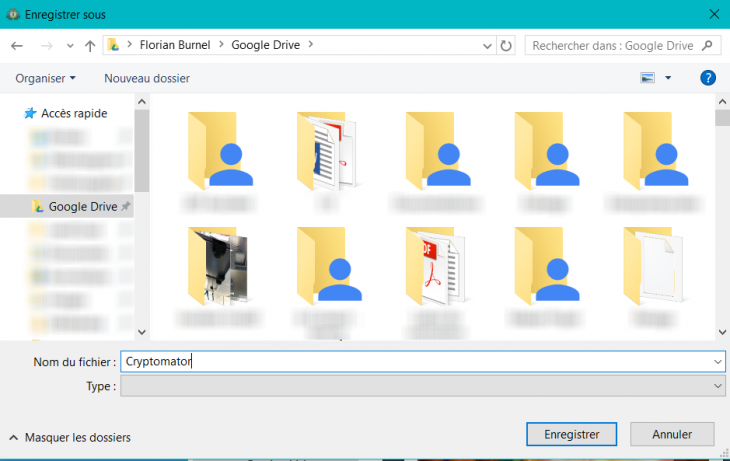Go up one folder level
The height and width of the screenshot is (461, 730).
coord(90,46)
